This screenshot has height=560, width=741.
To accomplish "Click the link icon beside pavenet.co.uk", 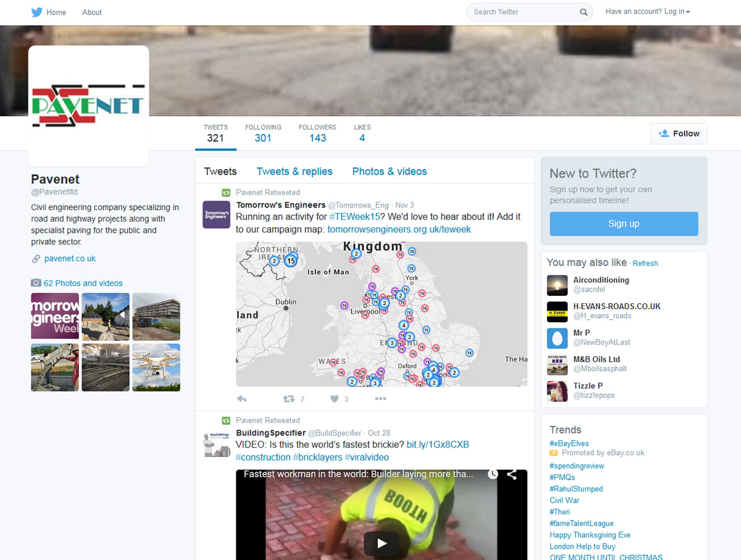I will click(36, 259).
